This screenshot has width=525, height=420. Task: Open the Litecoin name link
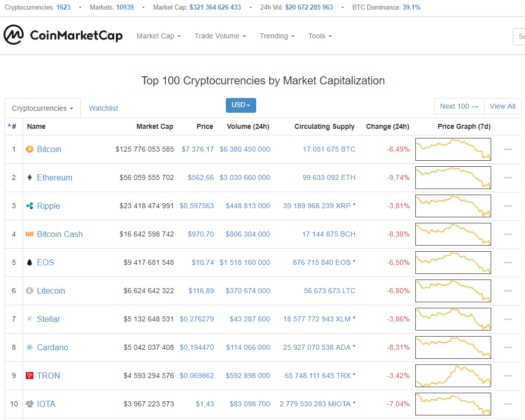[x=51, y=291]
